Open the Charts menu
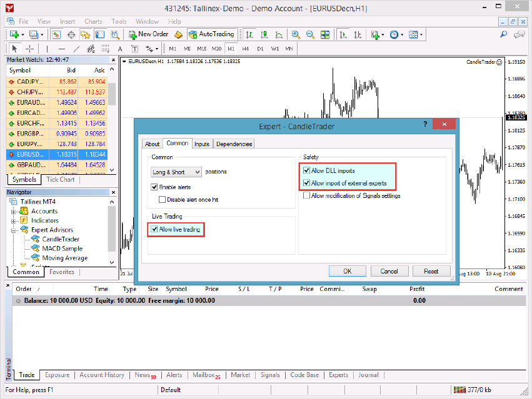This screenshot has height=399, width=532. click(x=93, y=21)
